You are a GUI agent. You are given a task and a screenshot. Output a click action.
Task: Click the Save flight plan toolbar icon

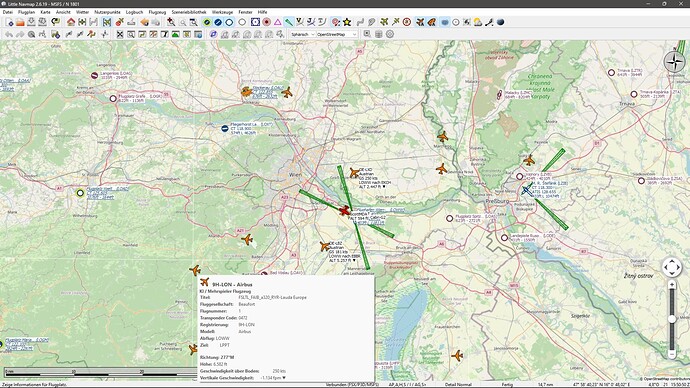click(31, 22)
